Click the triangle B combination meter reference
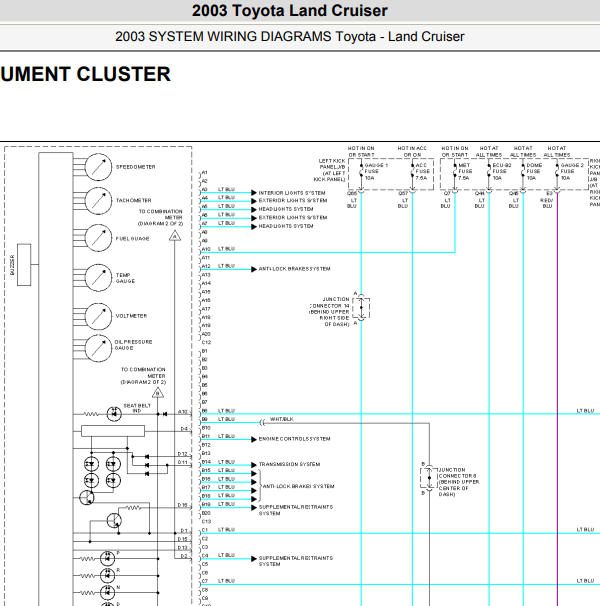 coord(158,393)
